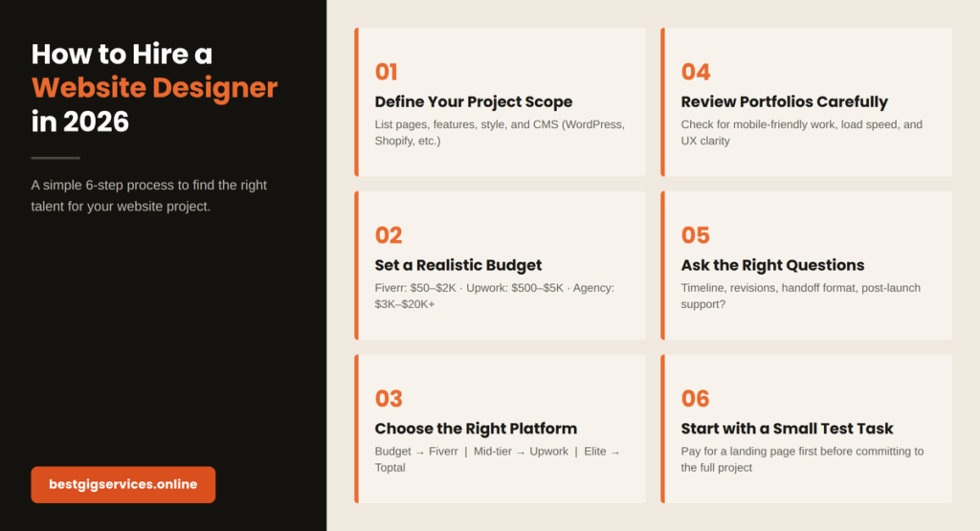Click the 'List pages, features, style' description

point(500,132)
